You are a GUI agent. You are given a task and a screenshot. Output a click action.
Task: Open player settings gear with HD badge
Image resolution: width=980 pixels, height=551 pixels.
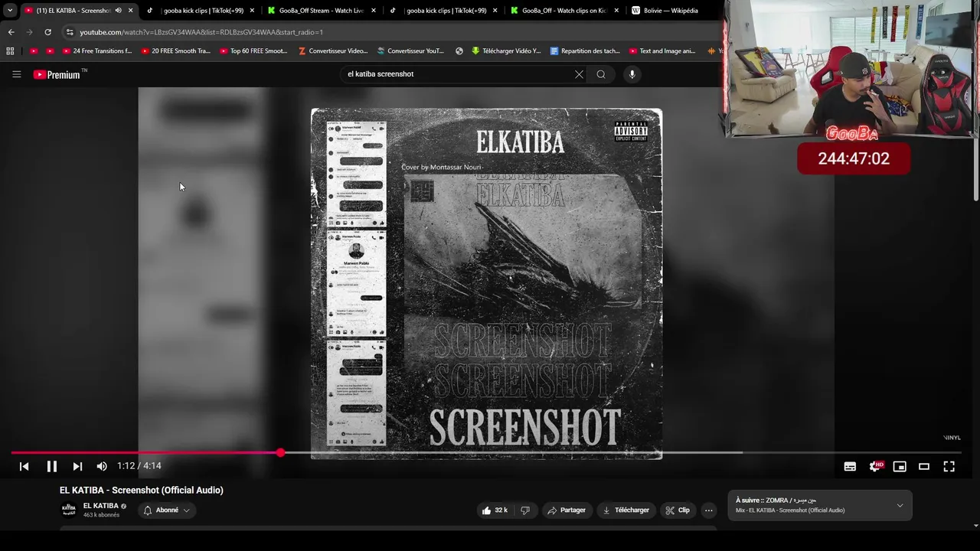[875, 466]
